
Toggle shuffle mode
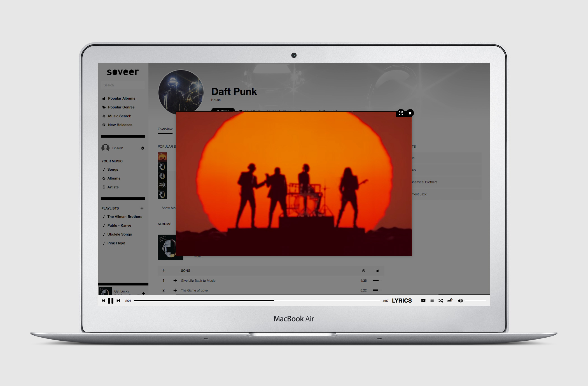(x=441, y=301)
